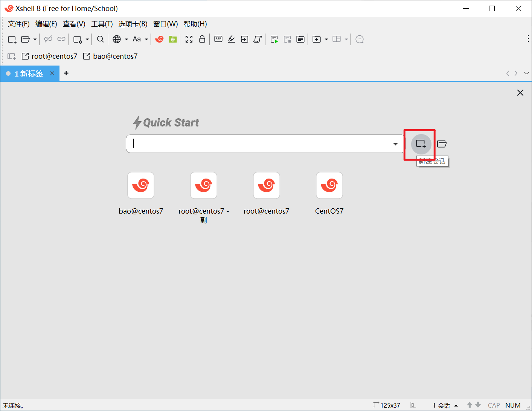Toggle full screen mode icon
The image size is (532, 411).
(x=189, y=39)
